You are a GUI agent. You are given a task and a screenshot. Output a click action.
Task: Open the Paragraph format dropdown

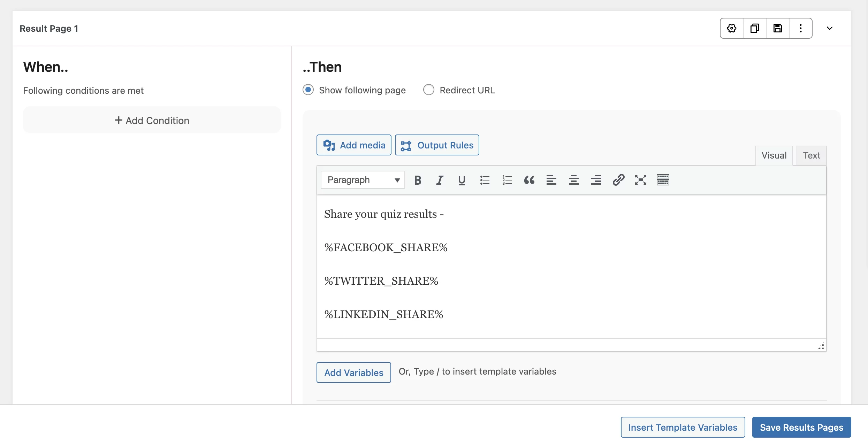363,180
